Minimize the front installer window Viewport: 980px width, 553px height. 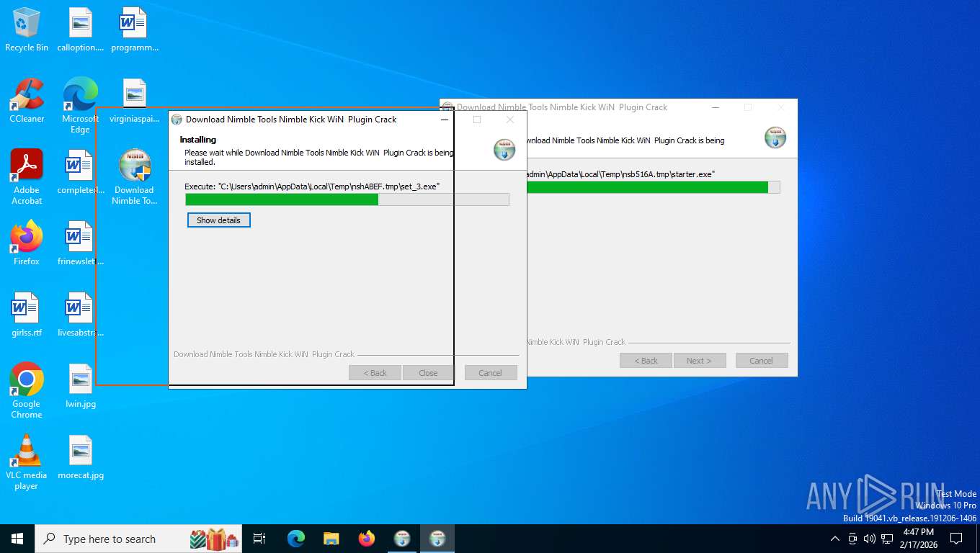pyautogui.click(x=444, y=120)
